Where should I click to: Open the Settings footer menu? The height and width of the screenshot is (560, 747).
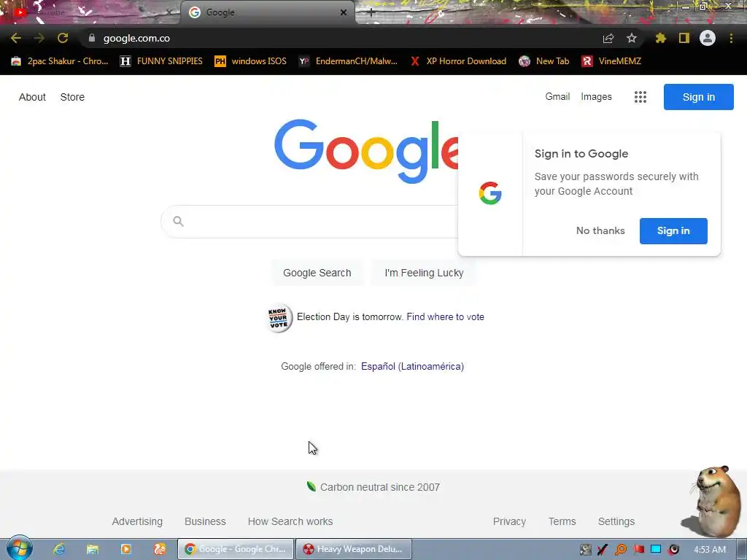[x=616, y=521]
